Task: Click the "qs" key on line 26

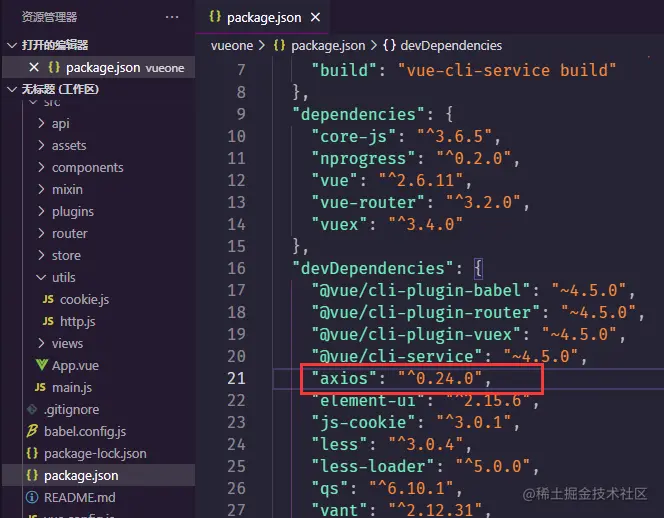Action: point(329,488)
